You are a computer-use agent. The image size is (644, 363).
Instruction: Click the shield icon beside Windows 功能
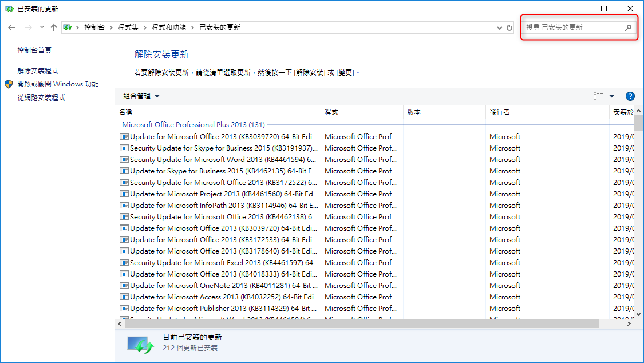pyautogui.click(x=9, y=84)
